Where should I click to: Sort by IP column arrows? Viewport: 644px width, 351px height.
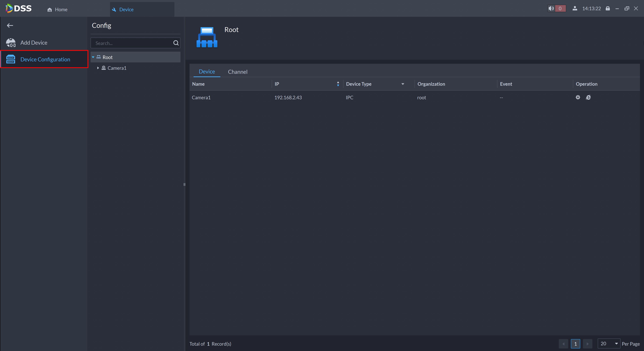[x=338, y=84]
